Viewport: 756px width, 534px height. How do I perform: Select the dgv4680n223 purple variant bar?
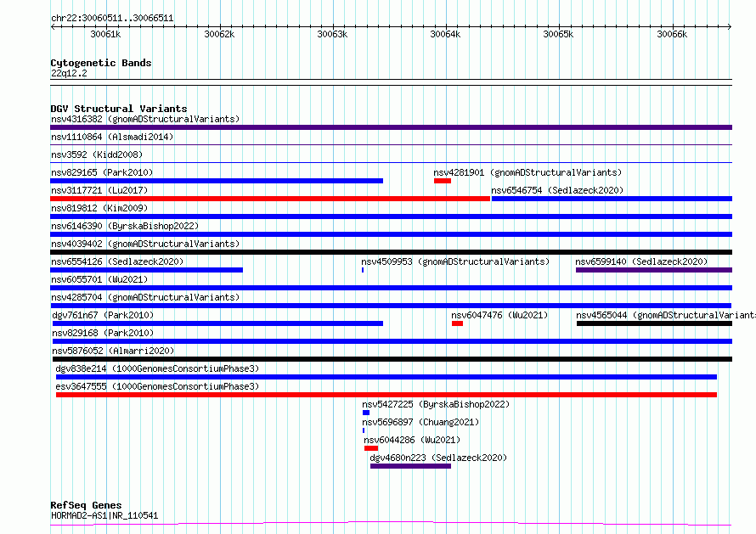tap(411, 466)
